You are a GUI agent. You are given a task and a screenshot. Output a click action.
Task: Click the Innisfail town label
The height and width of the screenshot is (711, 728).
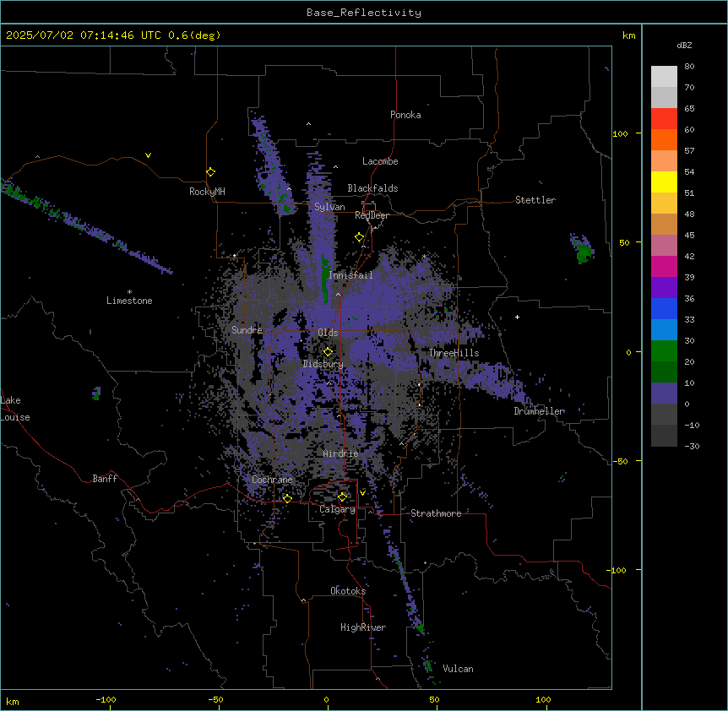[x=350, y=275]
